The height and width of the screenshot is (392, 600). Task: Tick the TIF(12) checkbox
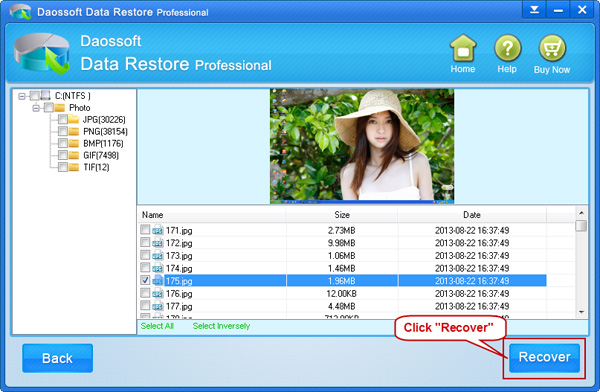[x=63, y=167]
